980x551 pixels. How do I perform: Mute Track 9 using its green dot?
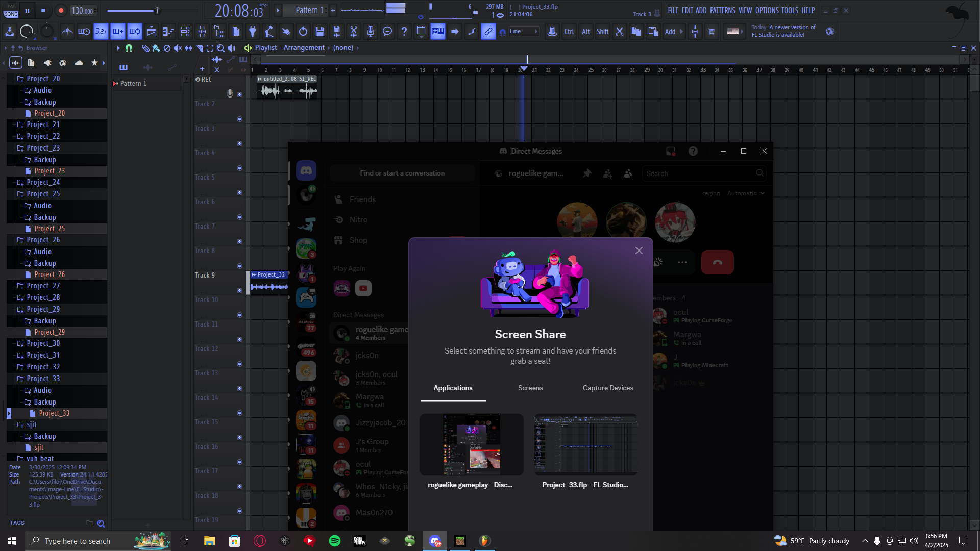(239, 290)
